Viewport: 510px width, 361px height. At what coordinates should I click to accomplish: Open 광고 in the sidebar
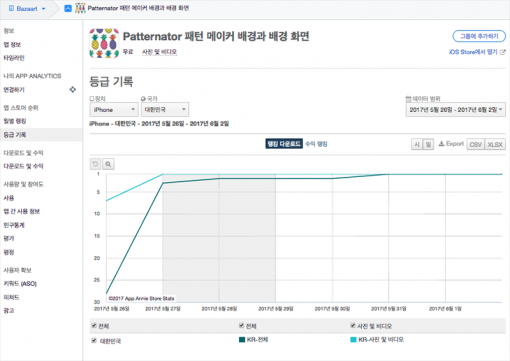pos(9,310)
